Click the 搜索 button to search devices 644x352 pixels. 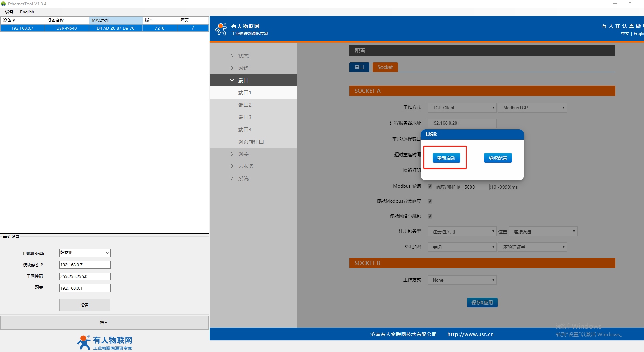[104, 322]
